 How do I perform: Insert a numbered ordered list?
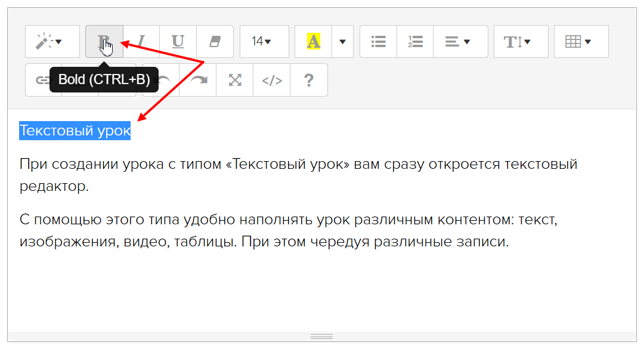(415, 41)
